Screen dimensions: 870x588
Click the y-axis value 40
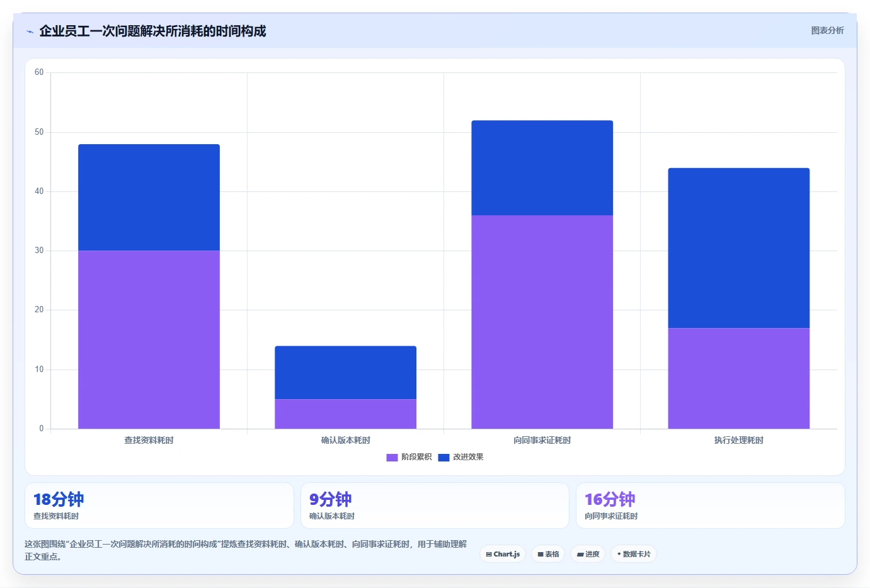point(39,191)
